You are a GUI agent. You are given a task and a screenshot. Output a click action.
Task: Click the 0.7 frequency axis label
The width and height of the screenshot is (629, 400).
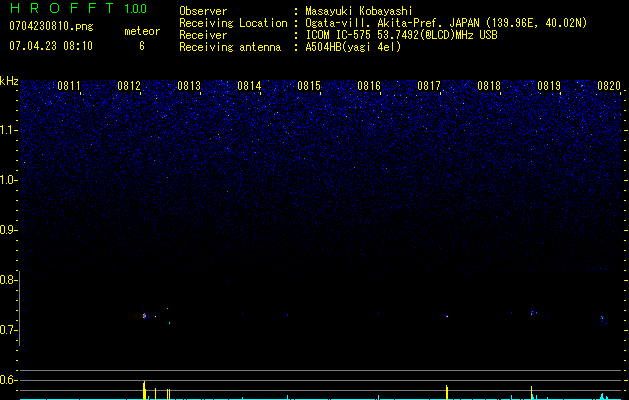click(x=8, y=330)
